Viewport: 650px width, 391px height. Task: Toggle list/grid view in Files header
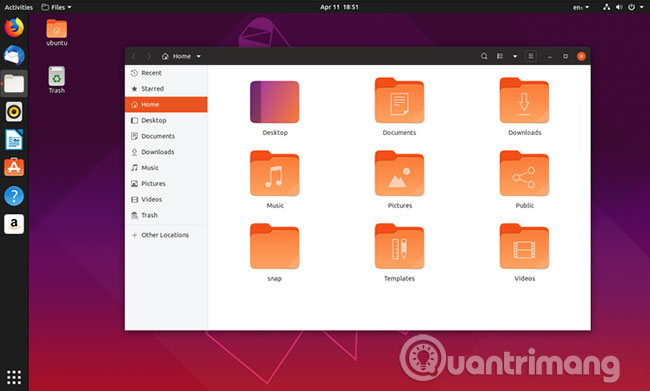(x=500, y=56)
